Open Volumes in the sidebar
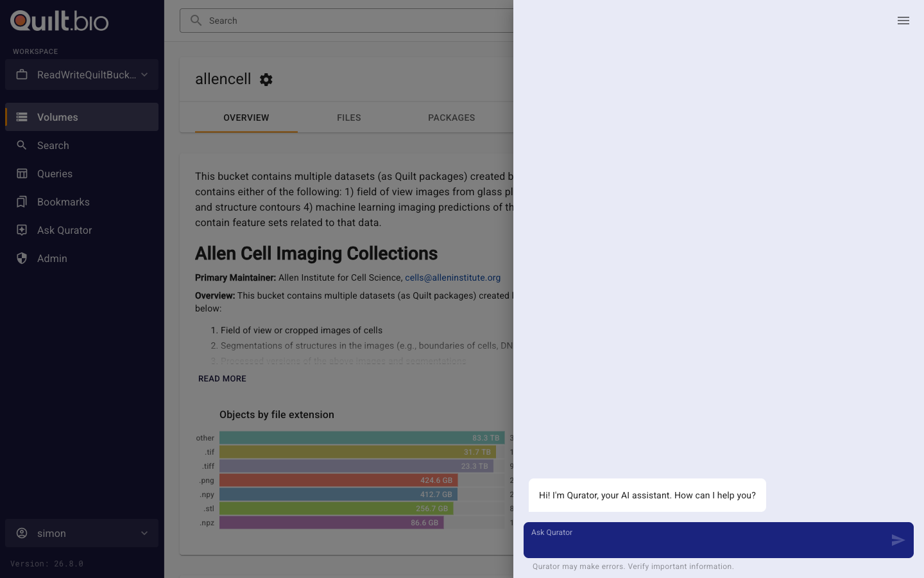Screen dimensions: 924x578 click(x=81, y=117)
